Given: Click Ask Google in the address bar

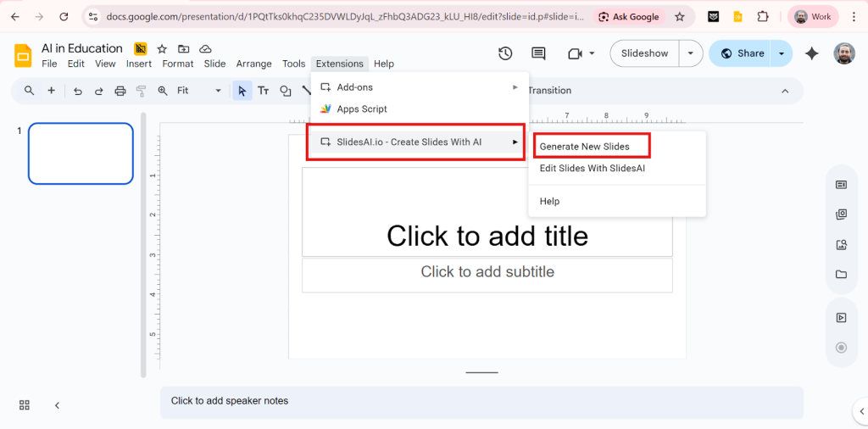Looking at the screenshot, I should [629, 17].
